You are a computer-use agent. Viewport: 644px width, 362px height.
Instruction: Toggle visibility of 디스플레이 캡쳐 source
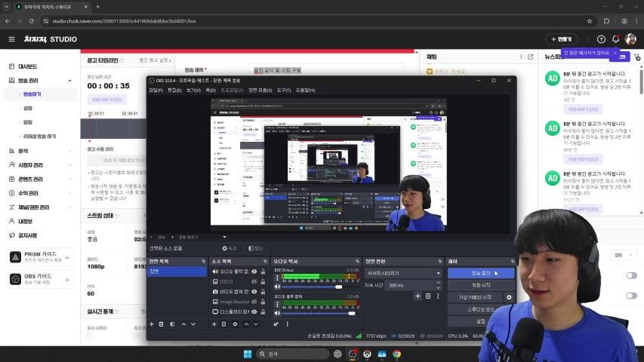tap(254, 312)
